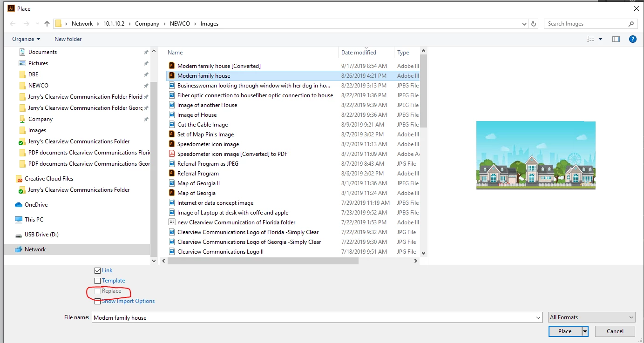Select This PC in the sidebar
Viewport: 644px width, 343px height.
(x=34, y=220)
